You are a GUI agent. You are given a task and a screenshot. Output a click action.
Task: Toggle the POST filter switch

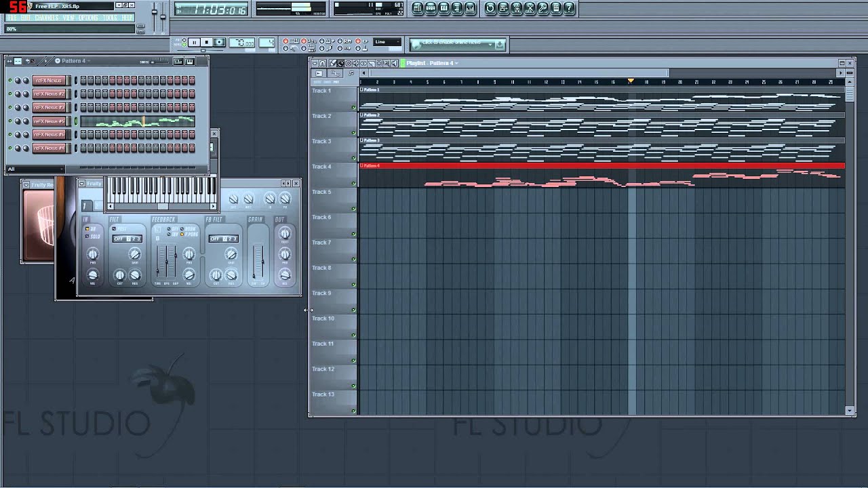[114, 228]
